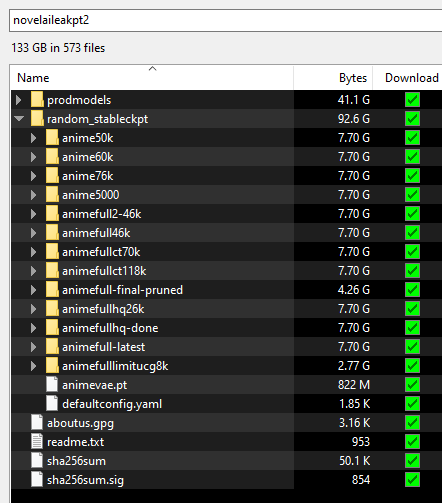Uncheck download for prodmodels folder

click(412, 100)
